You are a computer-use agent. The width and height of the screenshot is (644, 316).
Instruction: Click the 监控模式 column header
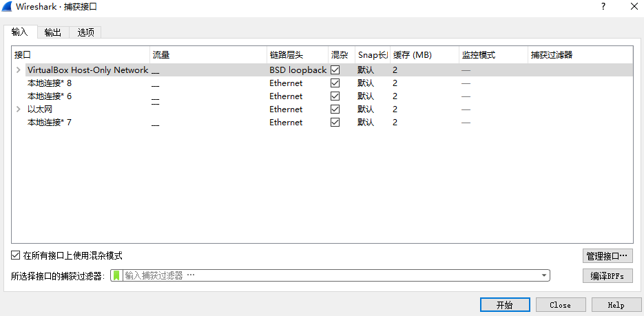[493, 55]
